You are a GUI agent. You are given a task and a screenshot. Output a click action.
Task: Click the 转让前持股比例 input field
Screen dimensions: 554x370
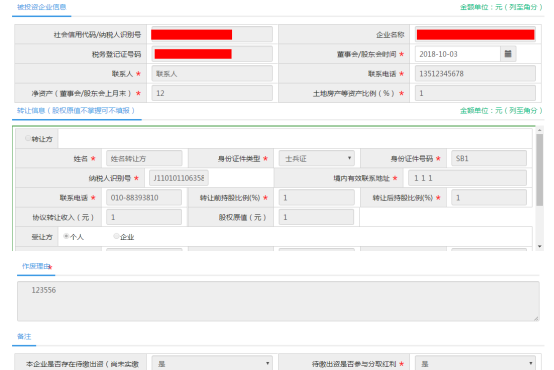tap(317, 198)
